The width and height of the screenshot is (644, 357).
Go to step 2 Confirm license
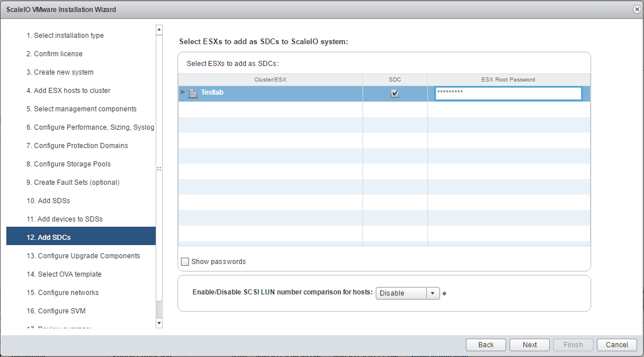(x=54, y=54)
